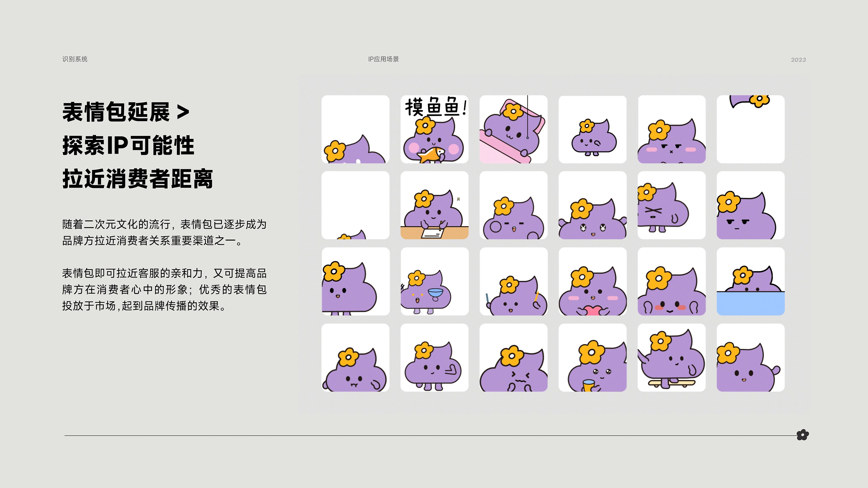Click the 表情包延展 > heading

click(x=125, y=112)
